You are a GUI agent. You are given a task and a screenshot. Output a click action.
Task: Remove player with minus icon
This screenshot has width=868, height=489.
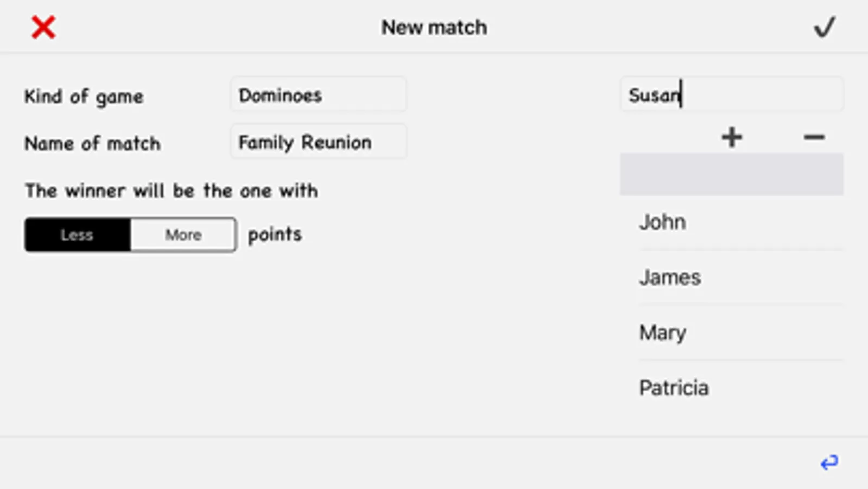tap(814, 137)
